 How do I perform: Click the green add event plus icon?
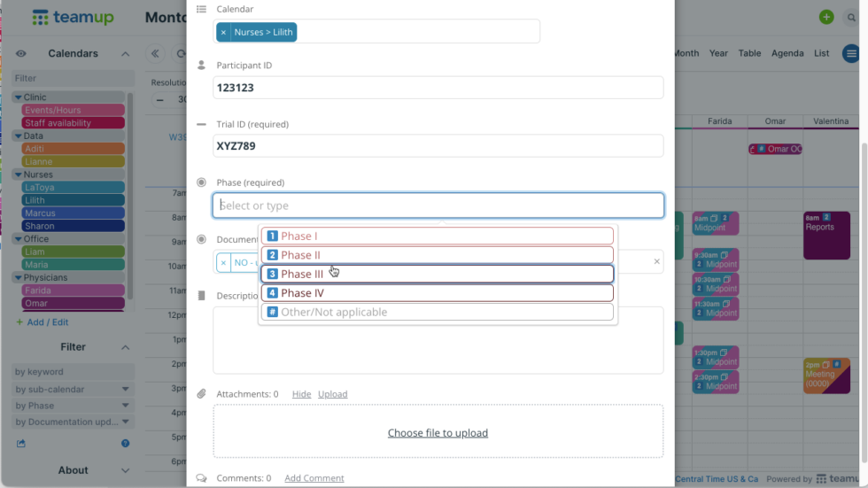(x=826, y=17)
